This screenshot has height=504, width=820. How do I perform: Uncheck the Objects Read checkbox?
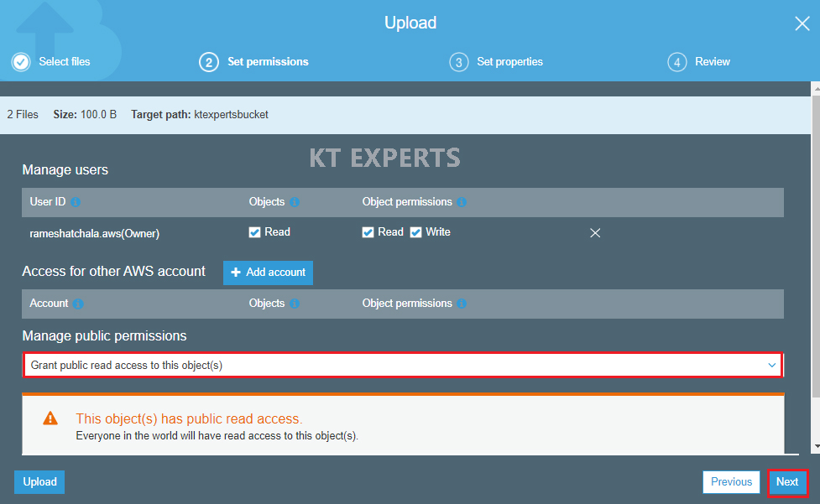pos(255,232)
